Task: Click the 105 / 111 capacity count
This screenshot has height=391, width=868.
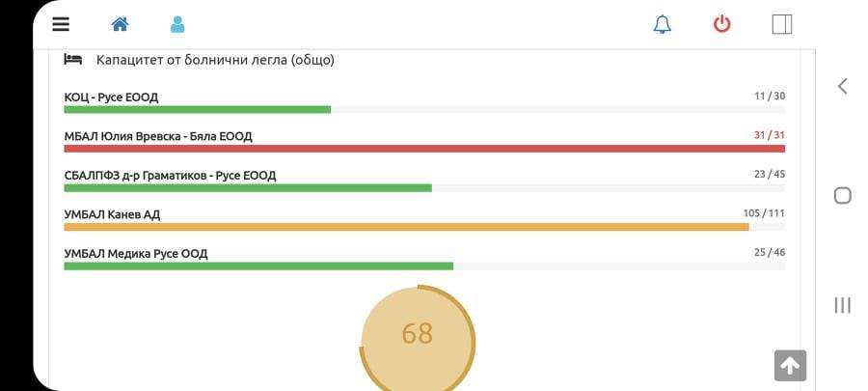Action: coord(764,213)
